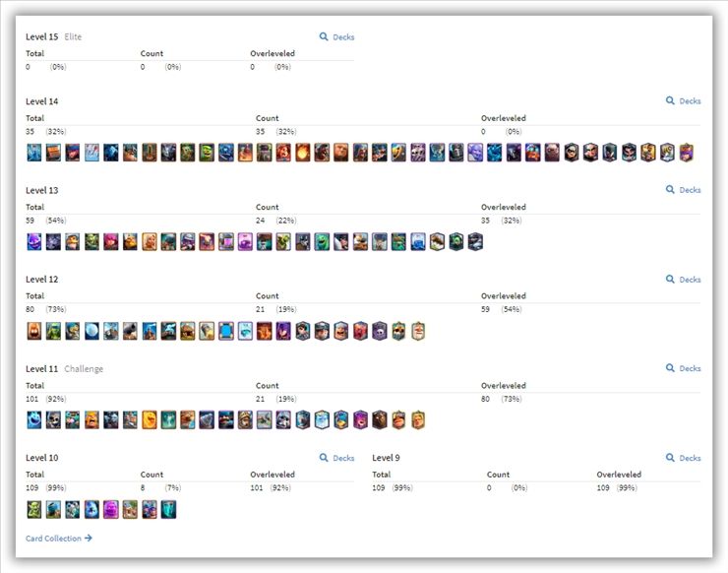This screenshot has width=728, height=573.
Task: Click the Level 12 heading
Action: 41,280
